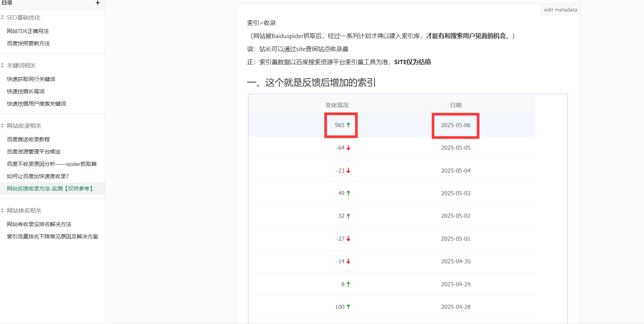Click the 2025-05-05 date cell
The image size is (644, 324).
pos(456,148)
